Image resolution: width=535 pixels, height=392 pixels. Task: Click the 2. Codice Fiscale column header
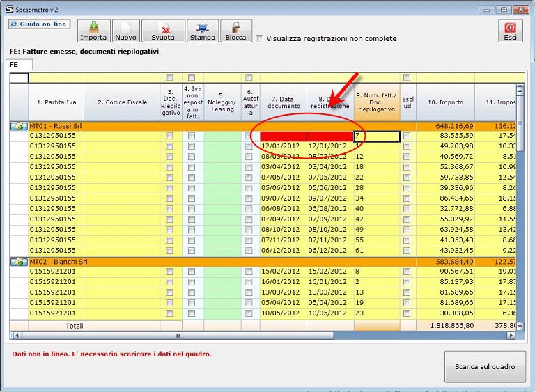122,102
